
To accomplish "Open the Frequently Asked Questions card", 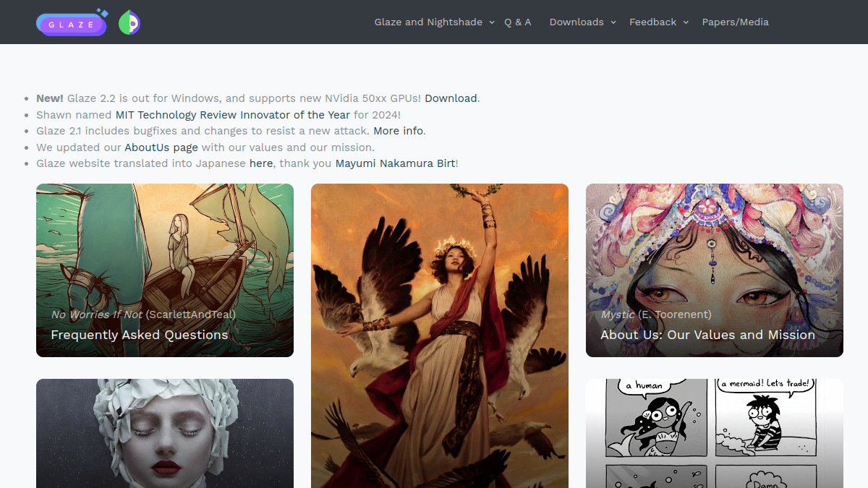I will pyautogui.click(x=165, y=270).
